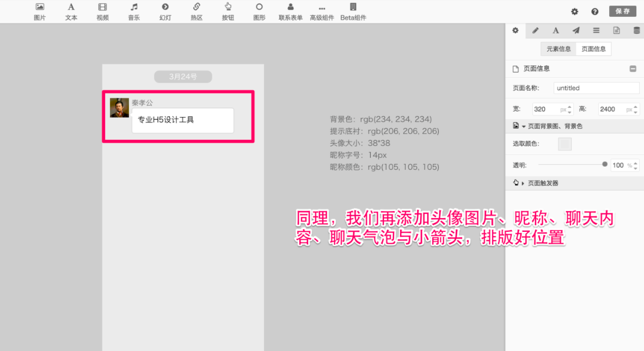Select the 热区 hotspot tool
Viewport: 644px width, 351px height.
click(197, 11)
